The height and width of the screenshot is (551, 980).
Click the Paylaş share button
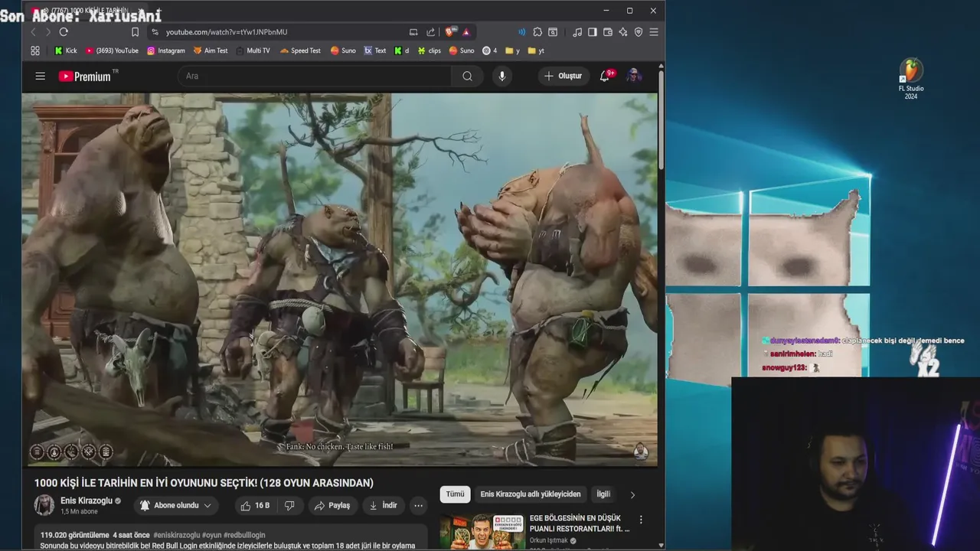click(x=332, y=505)
